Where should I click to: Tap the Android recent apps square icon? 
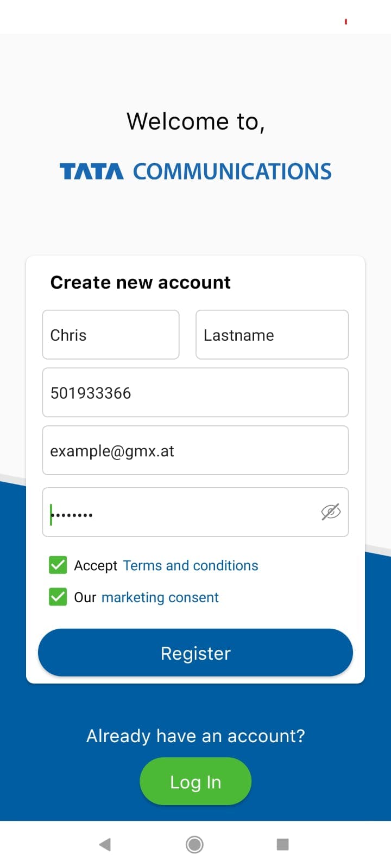click(x=282, y=844)
